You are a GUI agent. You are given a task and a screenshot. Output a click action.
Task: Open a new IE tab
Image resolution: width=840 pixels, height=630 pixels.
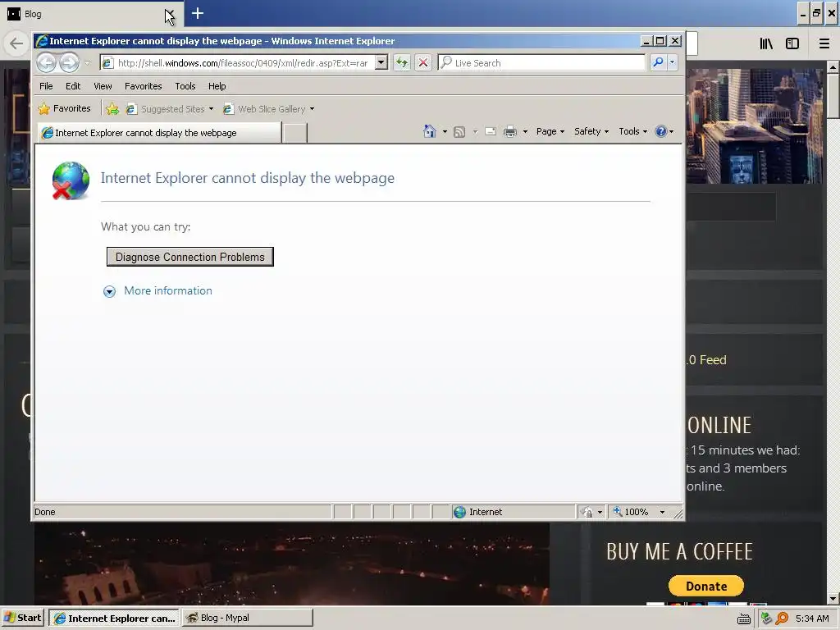[294, 133]
